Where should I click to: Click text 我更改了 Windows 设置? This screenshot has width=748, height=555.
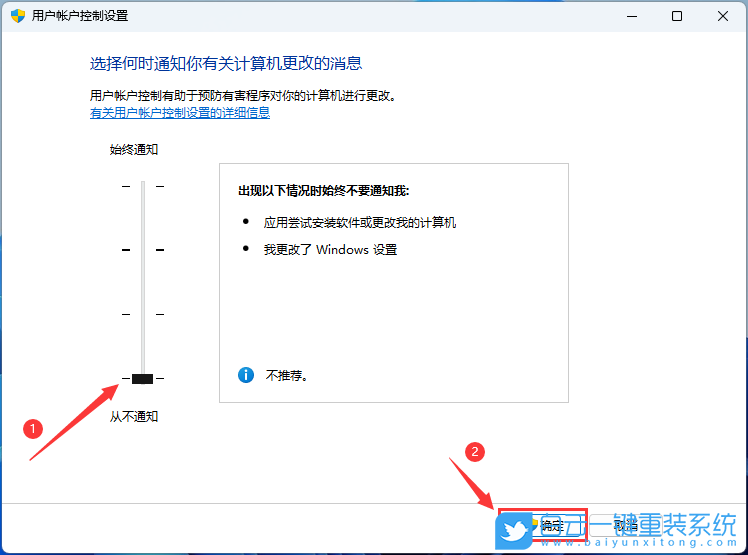[x=330, y=250]
